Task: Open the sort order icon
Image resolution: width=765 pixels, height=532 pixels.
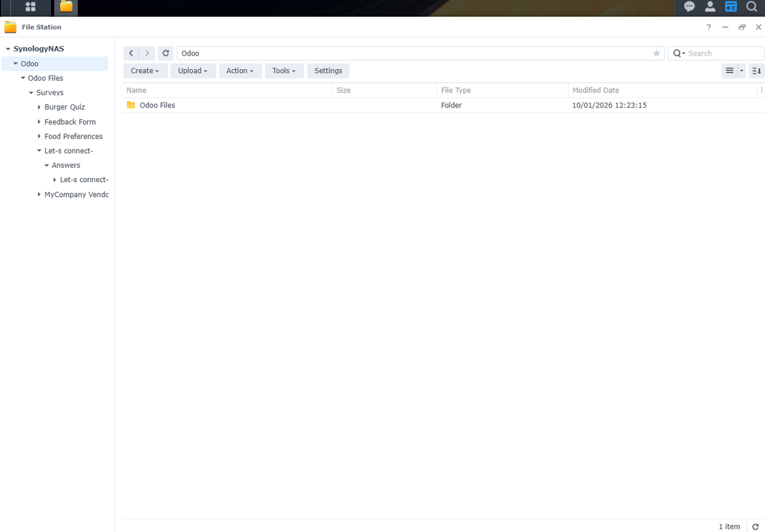Action: click(x=757, y=70)
